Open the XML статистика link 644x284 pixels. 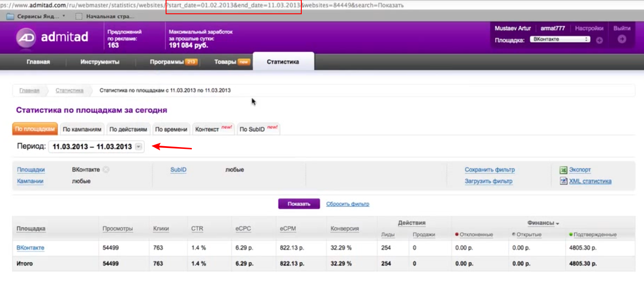click(590, 181)
